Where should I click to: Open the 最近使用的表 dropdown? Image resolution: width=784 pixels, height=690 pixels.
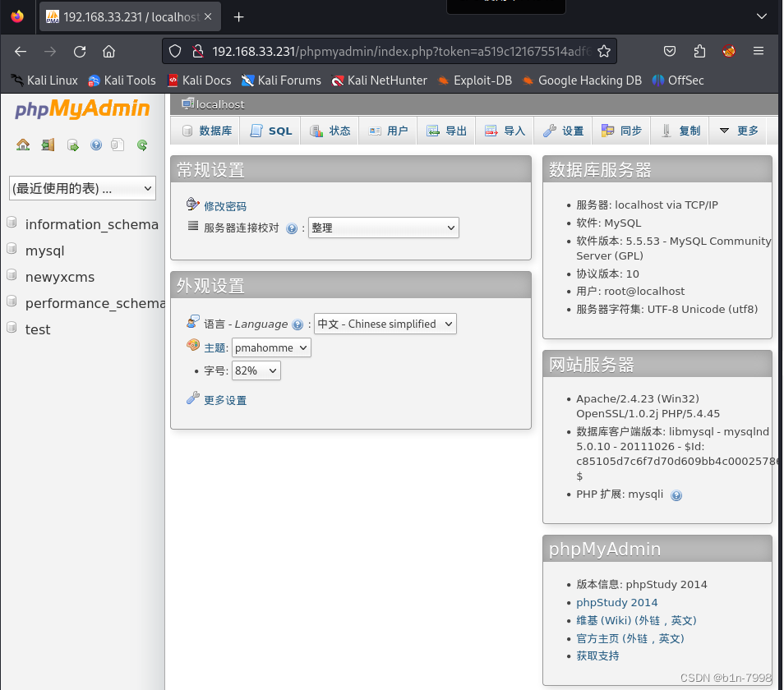(82, 188)
